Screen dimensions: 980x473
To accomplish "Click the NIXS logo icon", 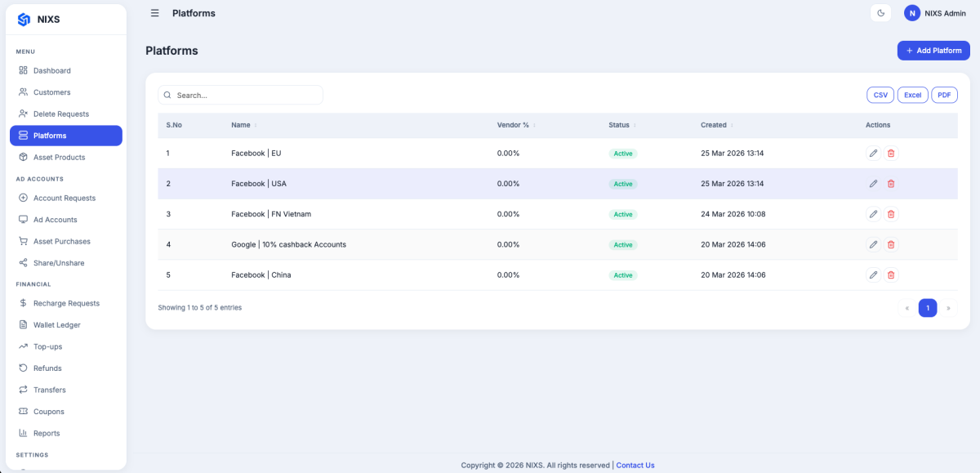I will click(24, 19).
